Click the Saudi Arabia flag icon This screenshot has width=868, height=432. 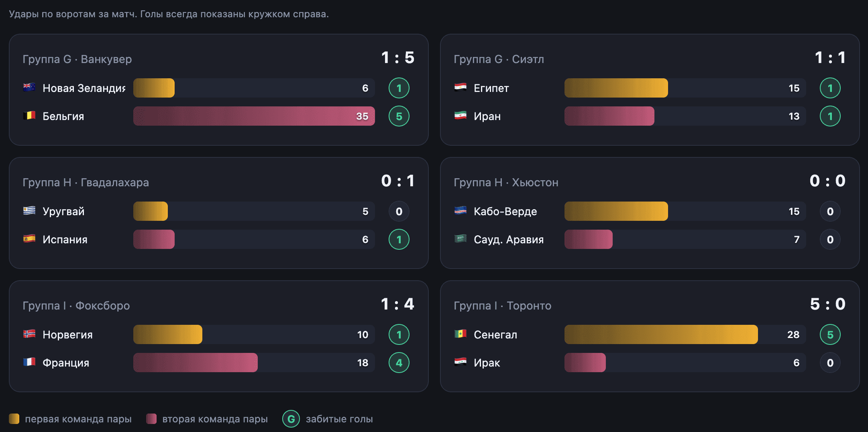pos(460,239)
